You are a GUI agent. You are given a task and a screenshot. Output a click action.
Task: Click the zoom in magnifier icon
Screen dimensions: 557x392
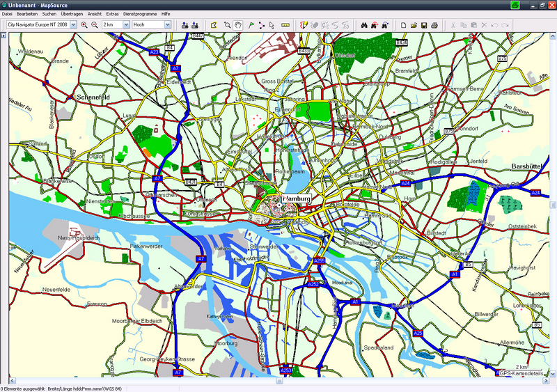pos(84,24)
